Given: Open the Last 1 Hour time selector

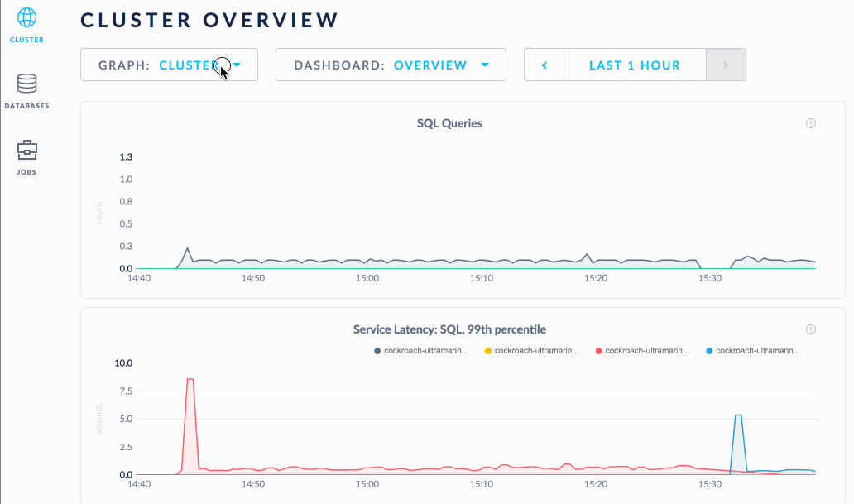Looking at the screenshot, I should coord(634,65).
